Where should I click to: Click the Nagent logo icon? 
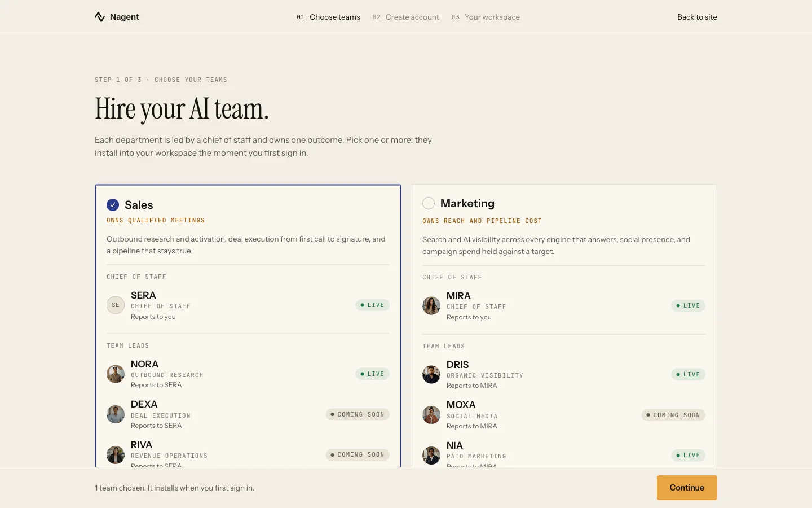click(100, 17)
